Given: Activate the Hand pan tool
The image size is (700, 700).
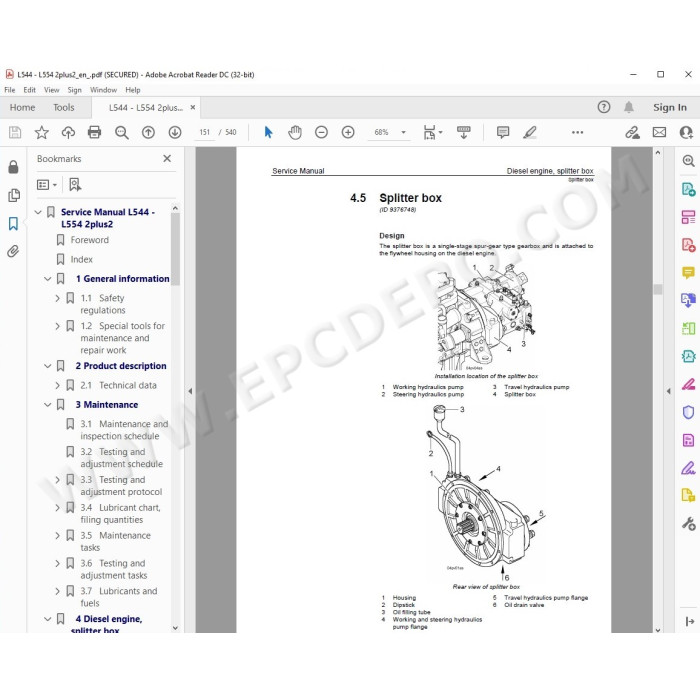Looking at the screenshot, I should 295,132.
